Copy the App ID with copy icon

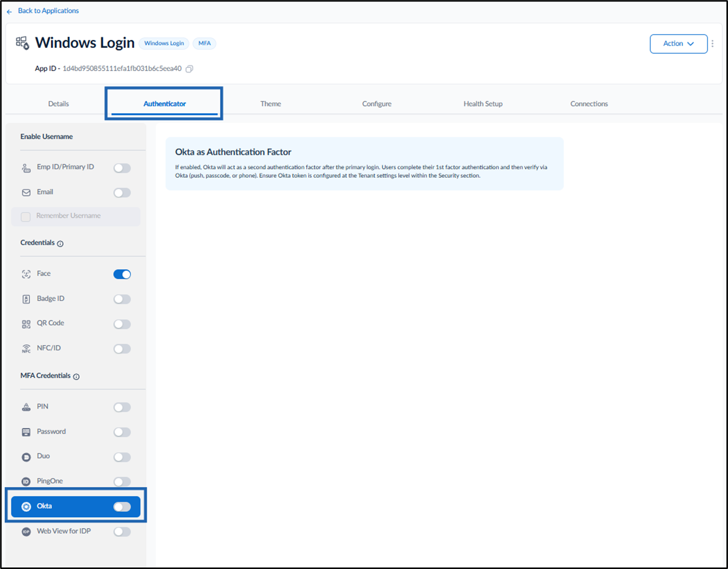[189, 69]
